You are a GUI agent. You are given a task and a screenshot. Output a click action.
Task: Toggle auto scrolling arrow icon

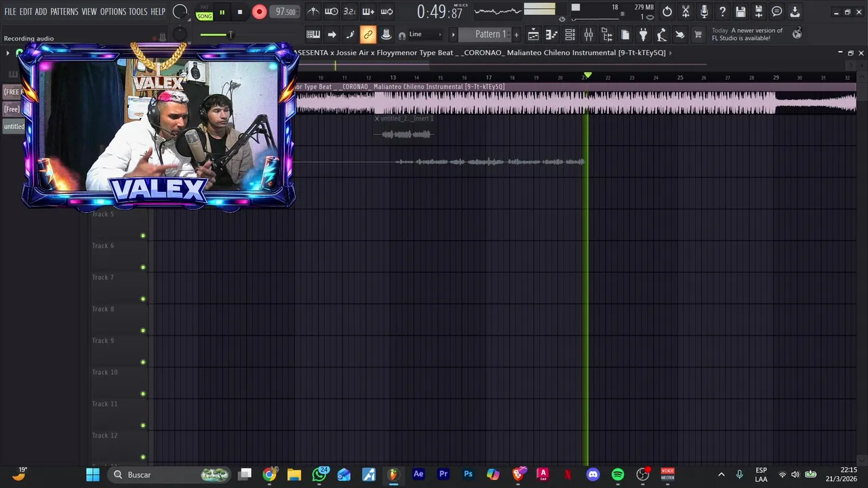[x=332, y=35]
